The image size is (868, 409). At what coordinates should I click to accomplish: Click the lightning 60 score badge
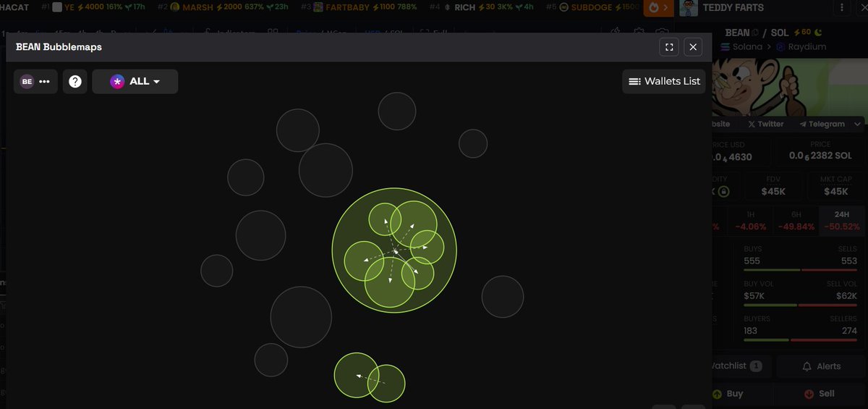coord(801,33)
